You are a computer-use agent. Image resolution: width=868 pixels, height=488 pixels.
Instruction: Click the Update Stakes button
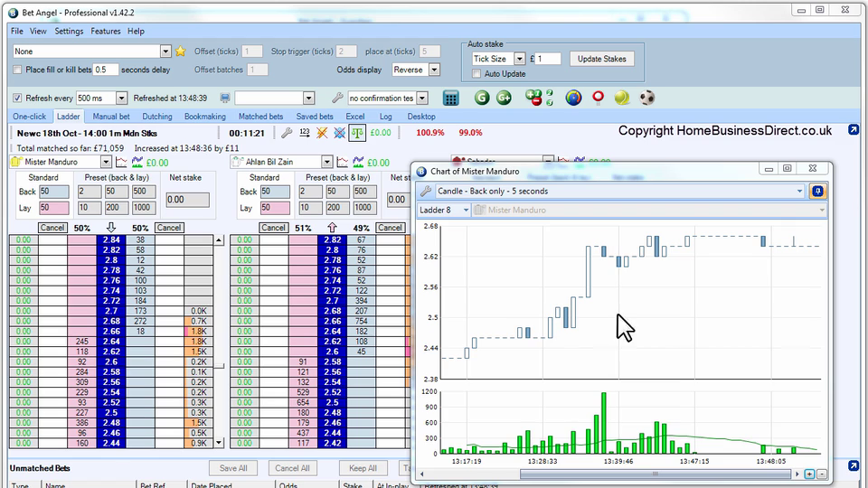click(x=602, y=59)
